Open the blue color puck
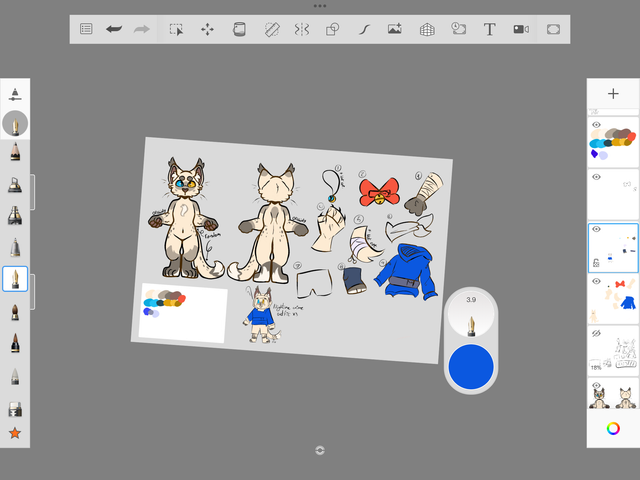The width and height of the screenshot is (640, 480). point(471,367)
